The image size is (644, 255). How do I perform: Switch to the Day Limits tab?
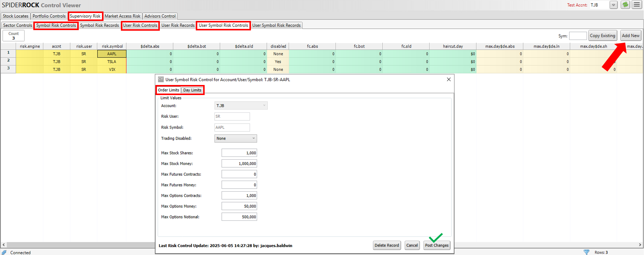(192, 90)
